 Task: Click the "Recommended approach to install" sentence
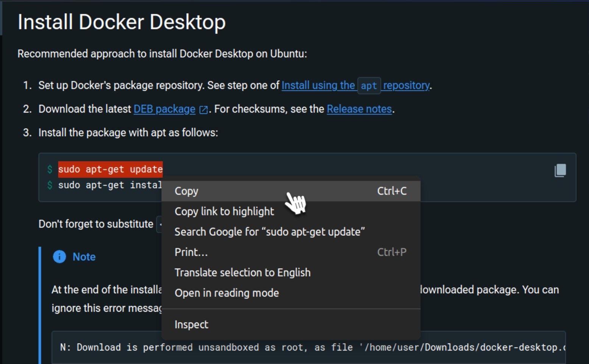tap(162, 54)
